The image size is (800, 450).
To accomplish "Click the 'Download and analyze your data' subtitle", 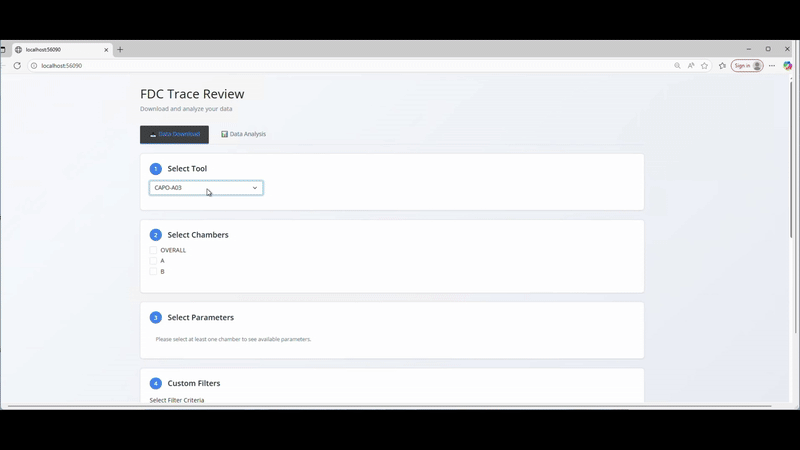I will point(186,109).
